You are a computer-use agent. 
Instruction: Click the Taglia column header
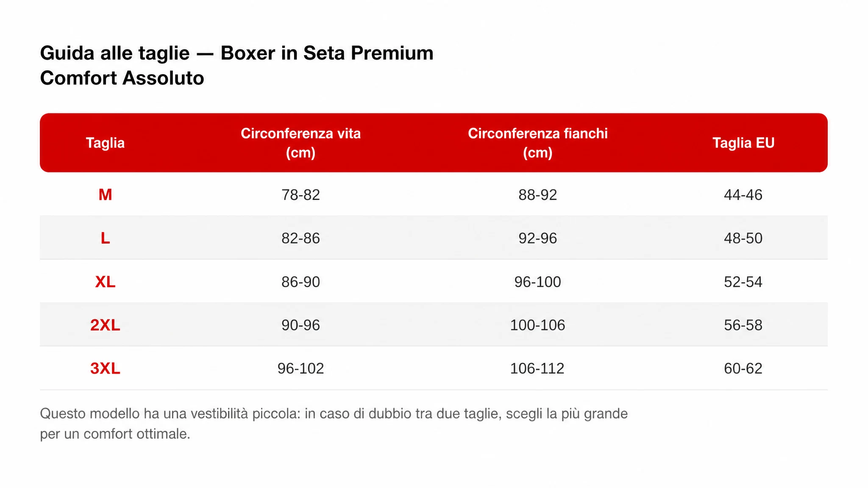coord(105,143)
